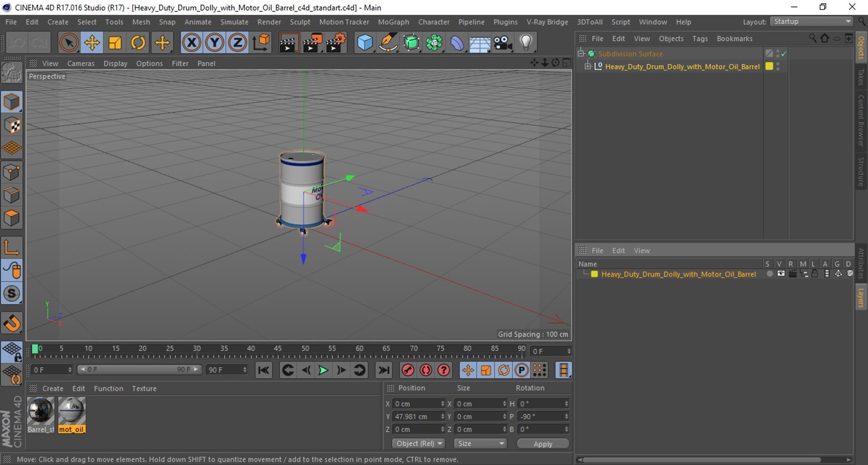Select Edges mode in left sidebar
Viewport: 868px width, 465px height.
12,195
